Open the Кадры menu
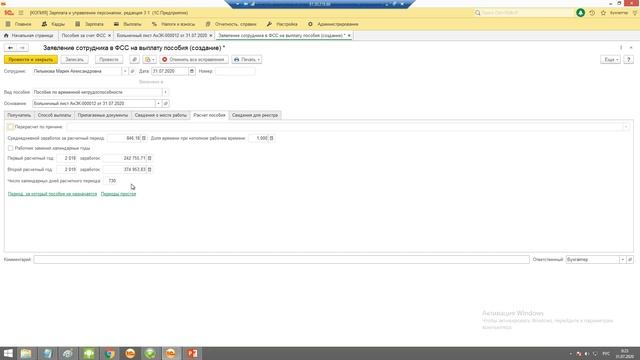 tap(53, 24)
